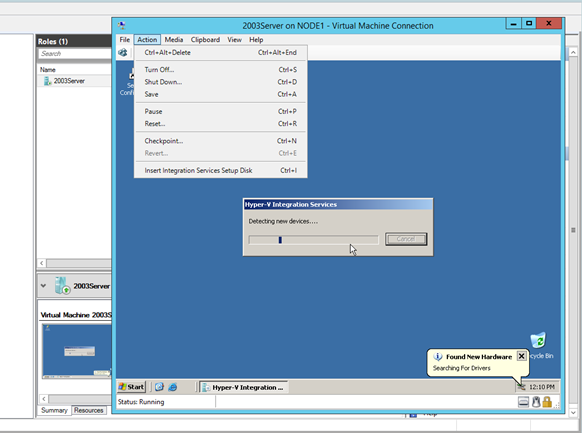Click the new hardware tray icon
Screen dimensions: 582x433
[522, 387]
